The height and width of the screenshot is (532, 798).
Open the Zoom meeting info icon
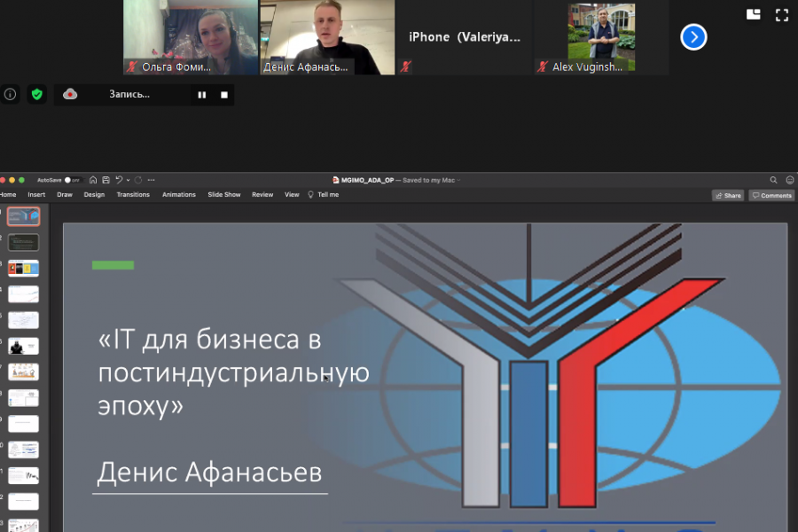[10, 94]
